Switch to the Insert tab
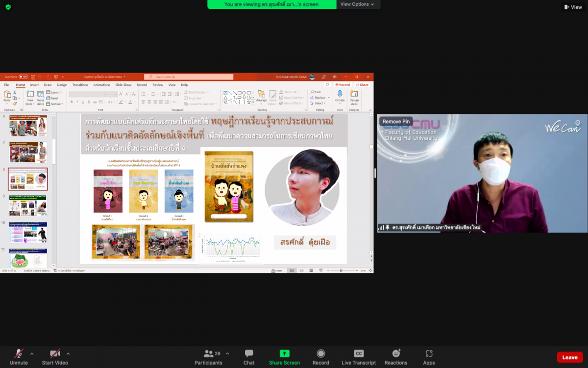Viewport: 588px width, 368px height. click(34, 85)
